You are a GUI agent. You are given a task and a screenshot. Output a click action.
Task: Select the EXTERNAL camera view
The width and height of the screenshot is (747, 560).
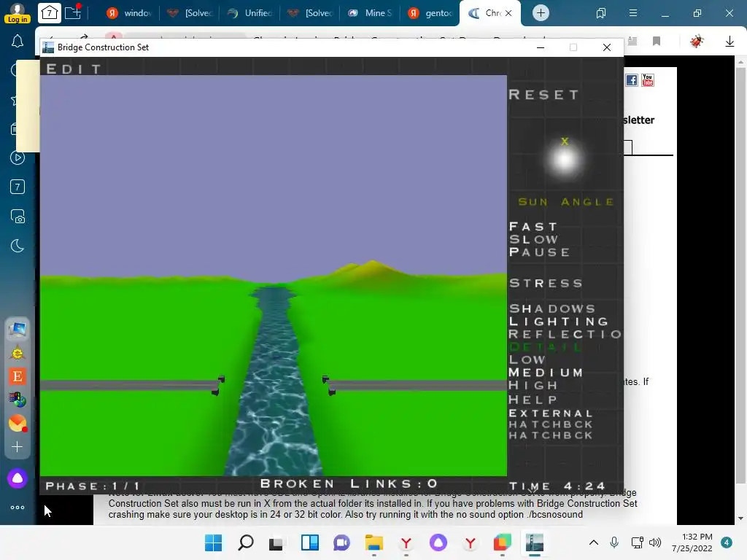[551, 413]
